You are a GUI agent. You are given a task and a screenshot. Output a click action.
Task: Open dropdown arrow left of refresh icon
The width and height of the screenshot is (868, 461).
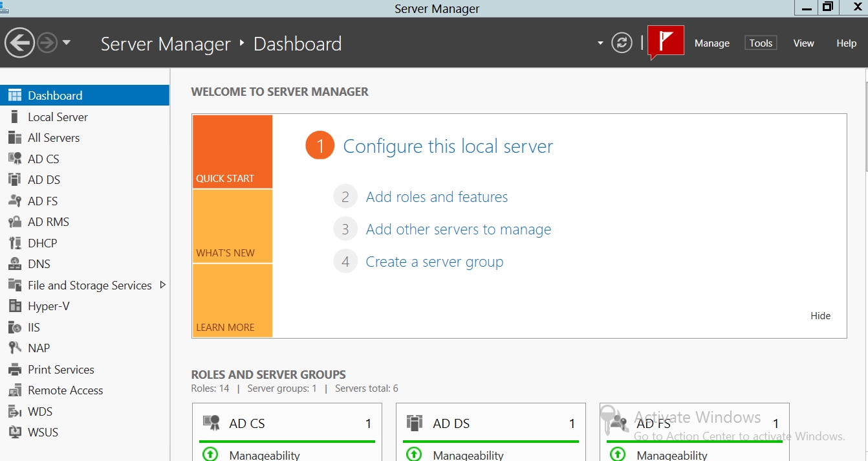point(600,43)
